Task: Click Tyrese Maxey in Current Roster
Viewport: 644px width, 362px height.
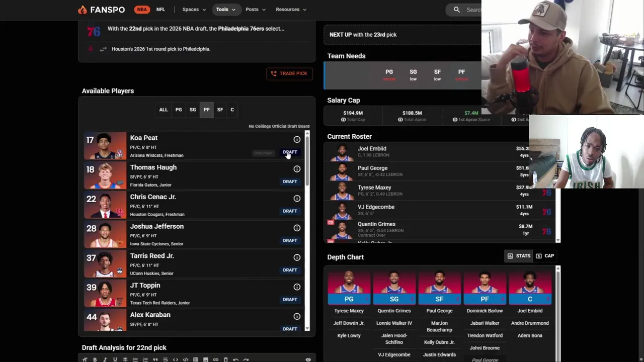Action: coord(374,188)
